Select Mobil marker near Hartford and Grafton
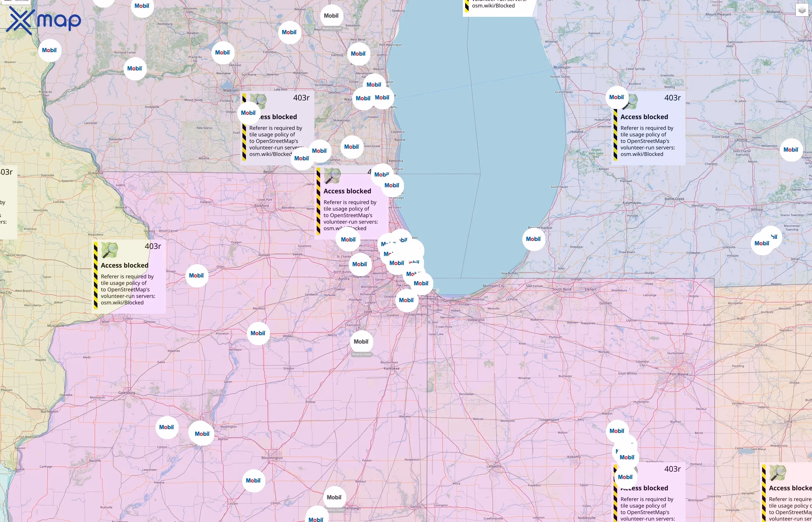The image size is (812, 522). pos(358,54)
